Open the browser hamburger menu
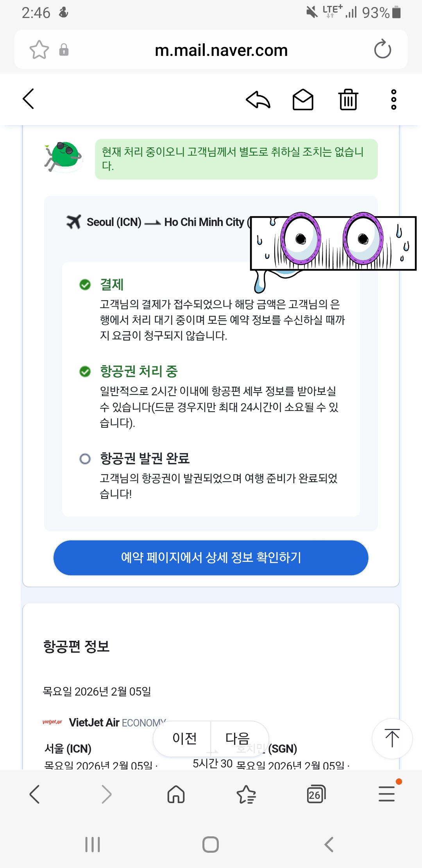The width and height of the screenshot is (422, 868). point(386,794)
